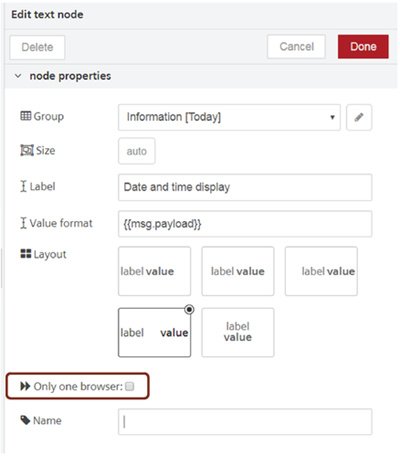
Task: Click the Size icon beside Size label
Action: tap(27, 150)
